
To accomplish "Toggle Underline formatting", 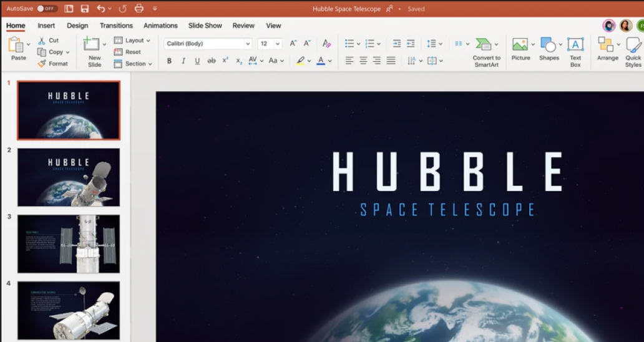I will coord(197,61).
